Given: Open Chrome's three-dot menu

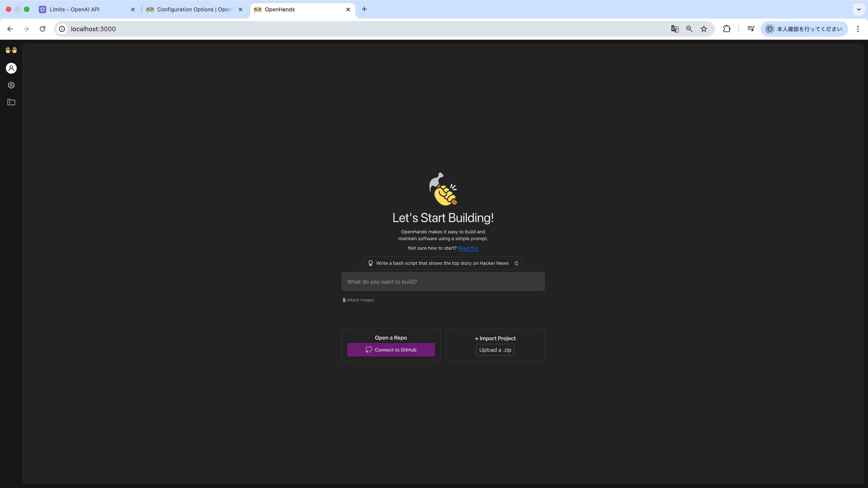Looking at the screenshot, I should pyautogui.click(x=858, y=29).
